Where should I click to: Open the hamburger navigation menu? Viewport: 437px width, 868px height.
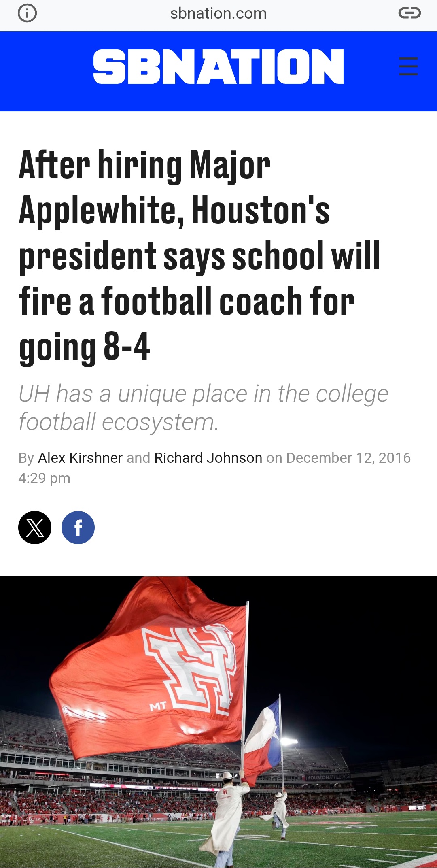(x=408, y=66)
